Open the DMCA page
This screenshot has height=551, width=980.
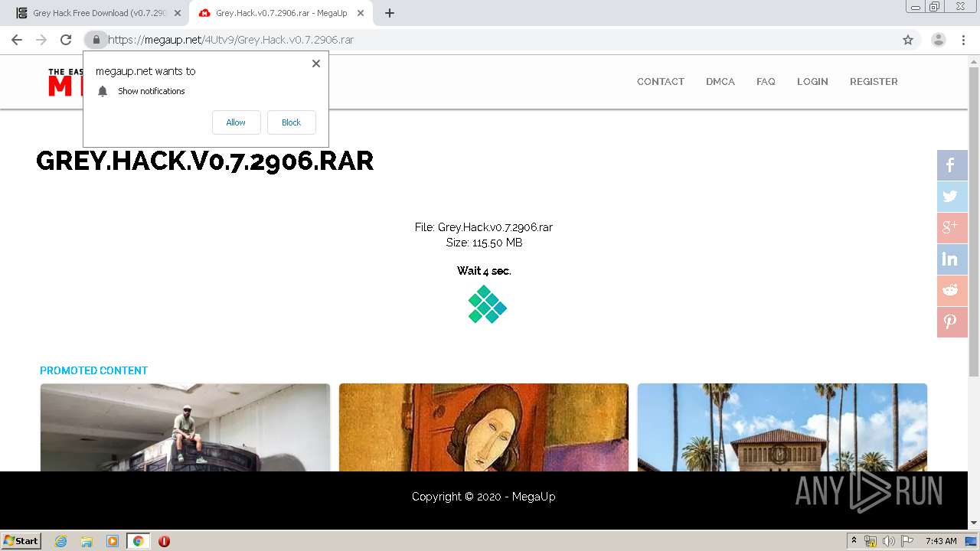coord(720,81)
